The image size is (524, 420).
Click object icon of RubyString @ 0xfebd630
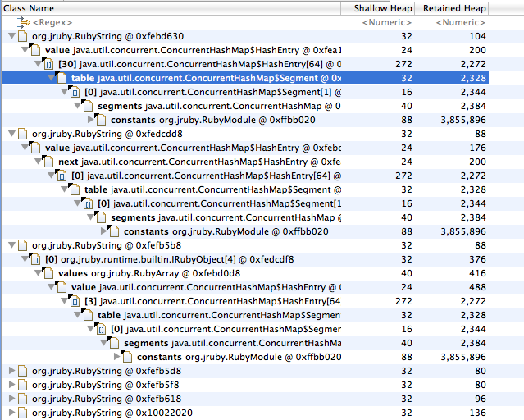tap(22, 36)
